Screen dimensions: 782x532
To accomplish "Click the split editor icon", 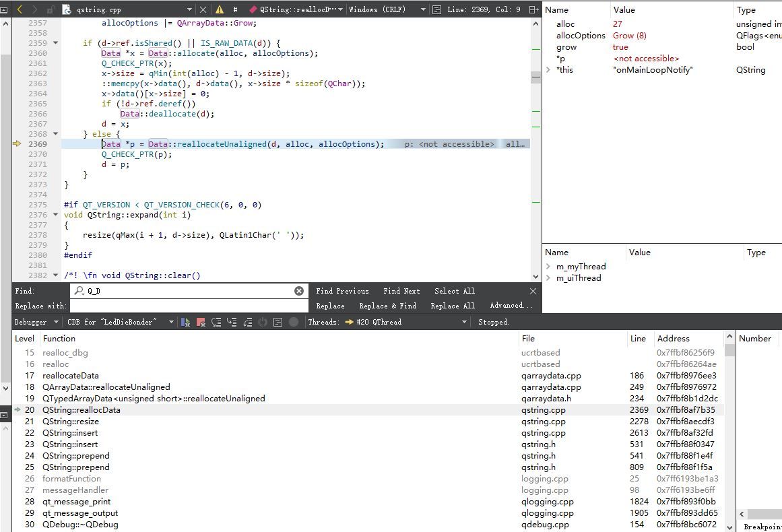I will (534, 9).
